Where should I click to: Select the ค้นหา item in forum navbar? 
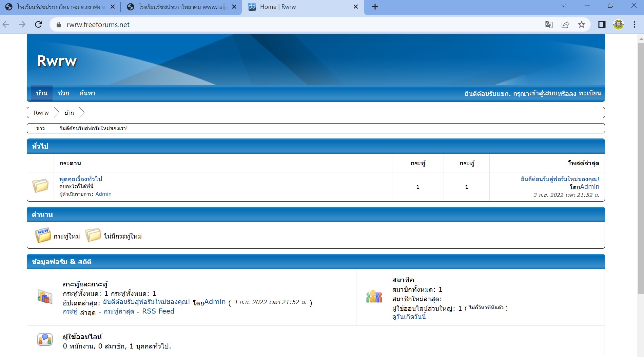coord(87,93)
